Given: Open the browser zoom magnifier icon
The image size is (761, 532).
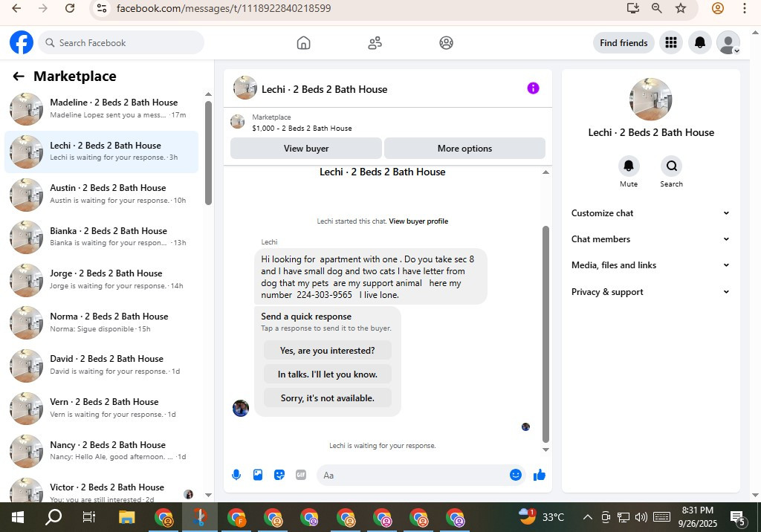Looking at the screenshot, I should point(656,8).
